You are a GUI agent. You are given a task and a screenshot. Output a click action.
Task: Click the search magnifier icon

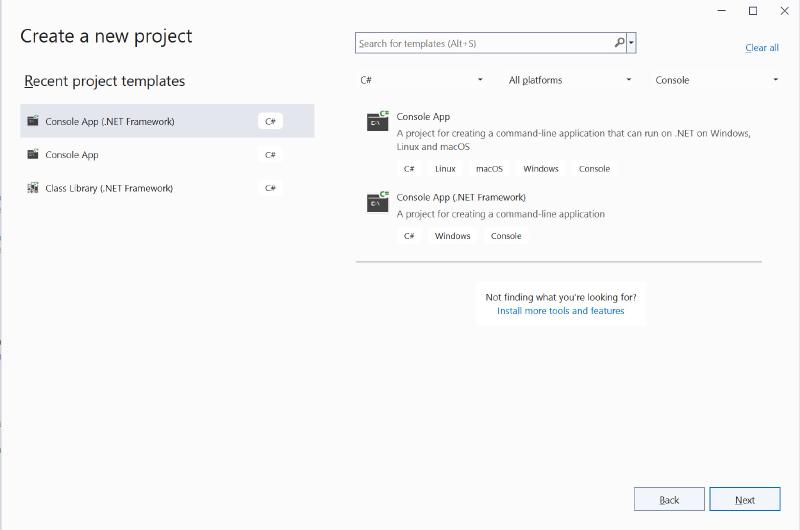click(619, 43)
